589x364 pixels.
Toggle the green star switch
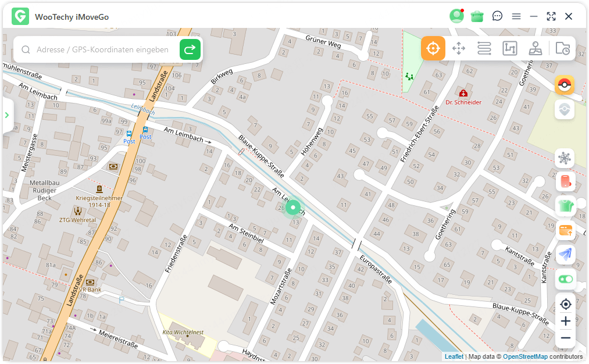[x=564, y=279]
